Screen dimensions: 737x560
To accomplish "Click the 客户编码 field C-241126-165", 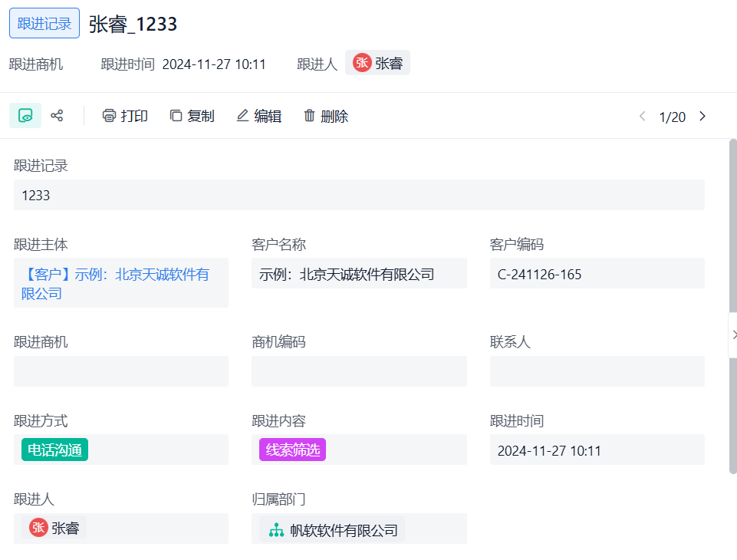I will click(597, 274).
